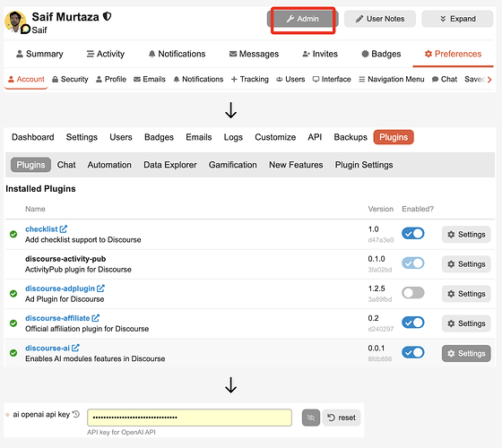Open the Security preferences sub-tab
502x448 pixels.
coord(70,79)
